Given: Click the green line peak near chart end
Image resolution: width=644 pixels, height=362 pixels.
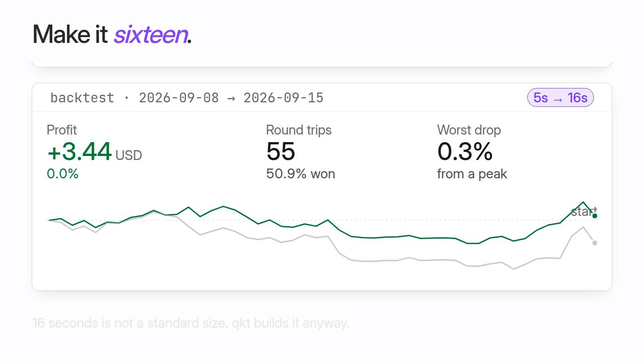Looking at the screenshot, I should click(x=583, y=202).
